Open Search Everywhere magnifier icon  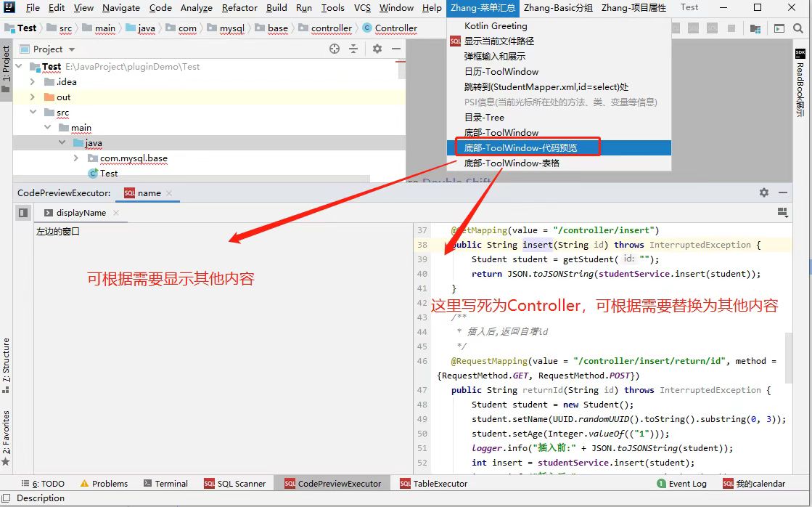(798, 28)
